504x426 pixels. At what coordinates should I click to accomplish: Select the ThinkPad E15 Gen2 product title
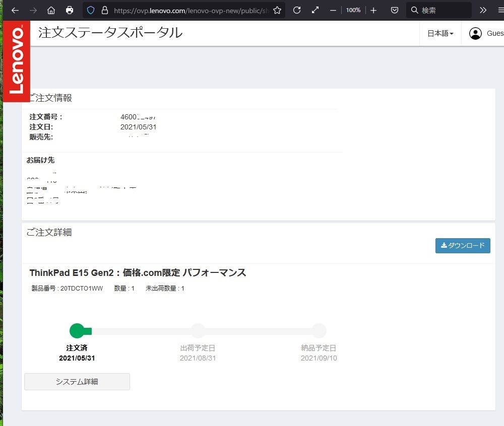coord(138,272)
